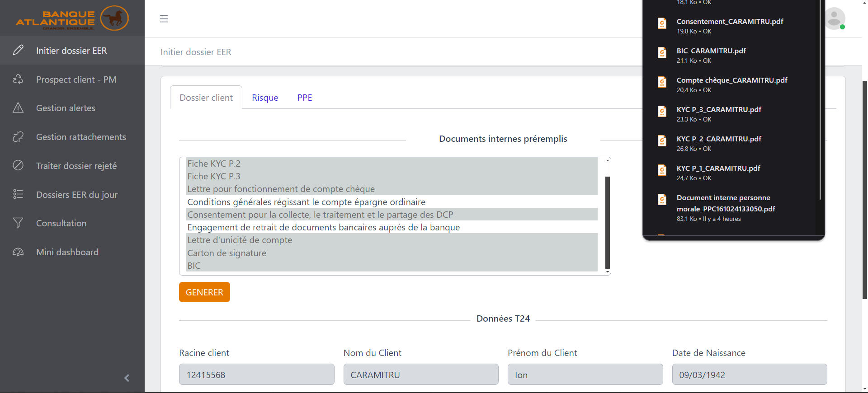Click the recycle icon beside Prospect client - PM

(x=18, y=79)
